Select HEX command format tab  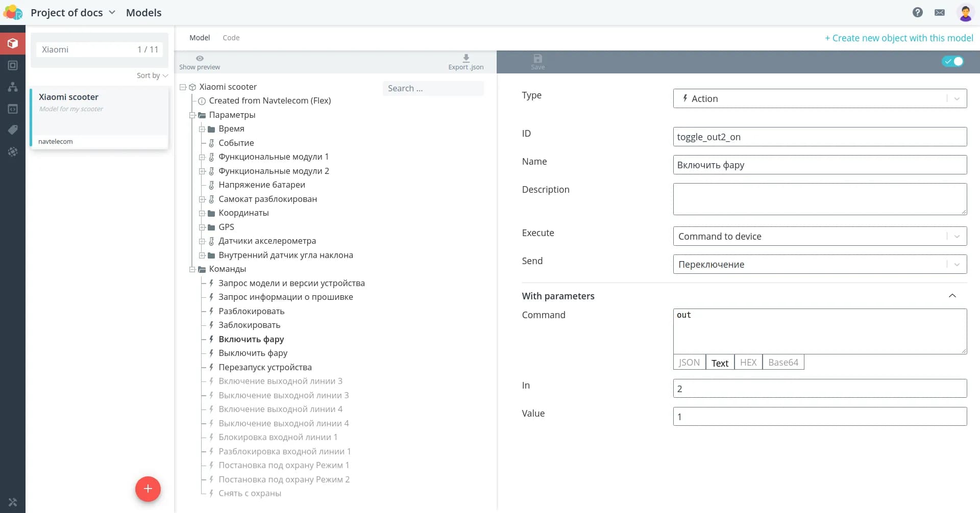(x=748, y=363)
